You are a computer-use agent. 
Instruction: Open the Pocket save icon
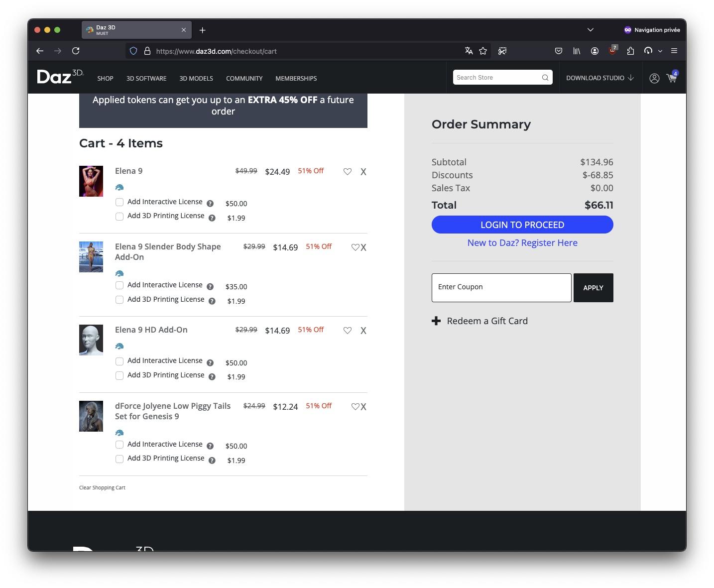(x=559, y=51)
